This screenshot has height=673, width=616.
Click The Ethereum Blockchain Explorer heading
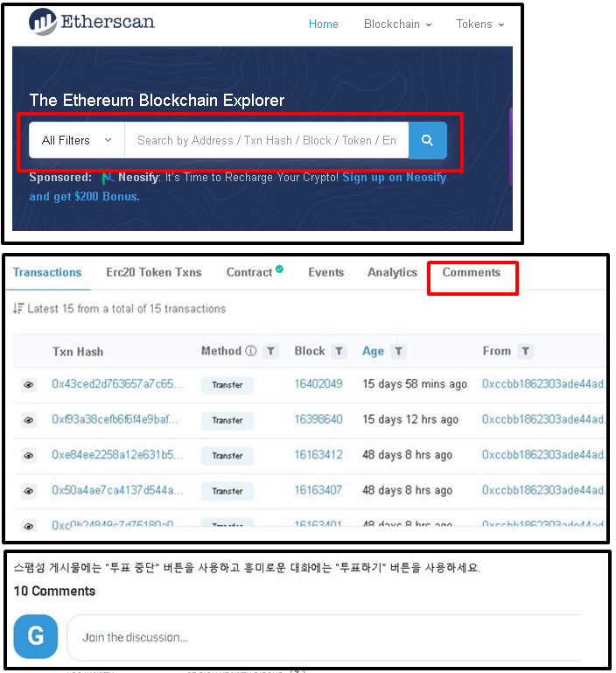pyautogui.click(x=157, y=101)
